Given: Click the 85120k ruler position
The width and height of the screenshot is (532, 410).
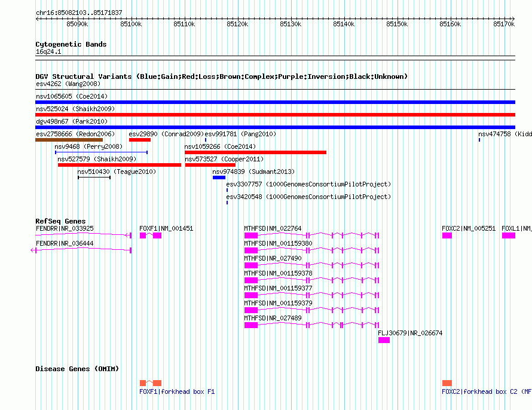Looking at the screenshot, I should tap(237, 24).
